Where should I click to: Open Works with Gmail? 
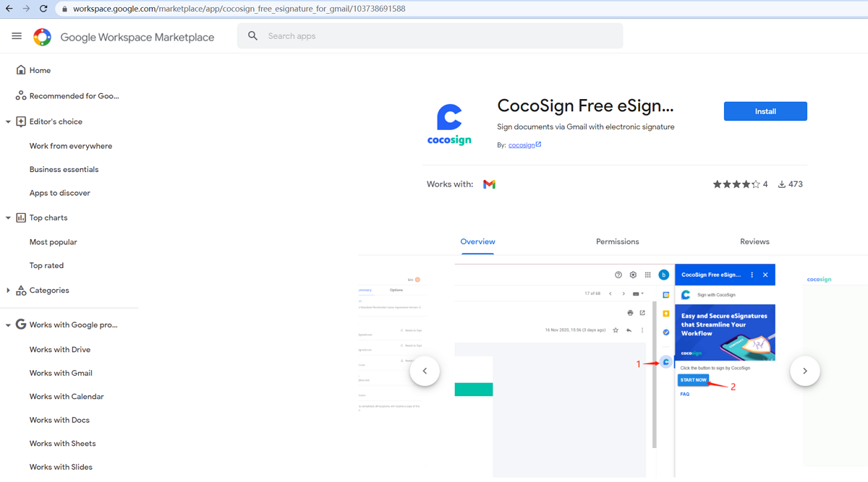click(x=61, y=373)
